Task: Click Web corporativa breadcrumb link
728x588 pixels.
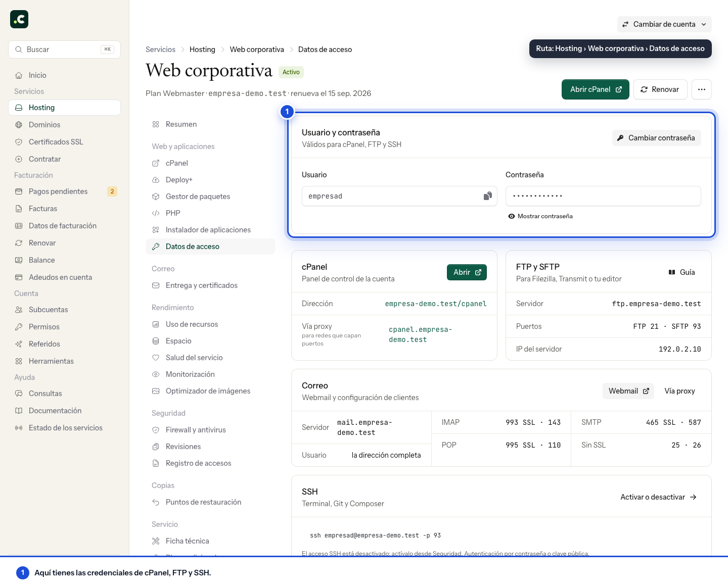Action: coord(257,50)
